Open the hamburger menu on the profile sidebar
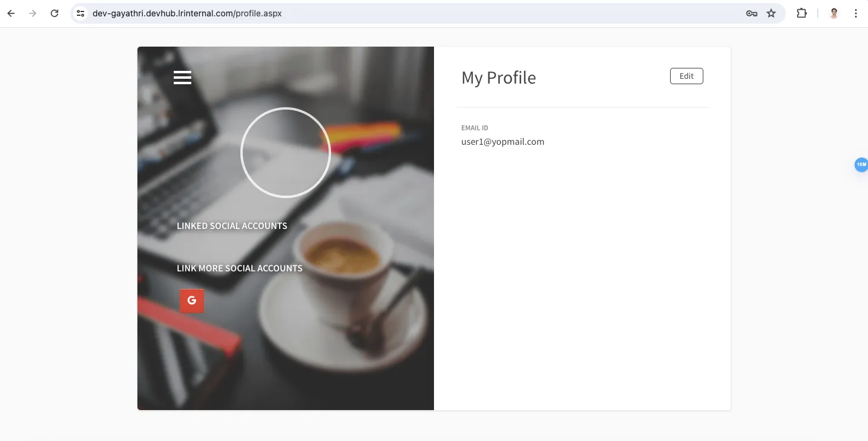This screenshot has width=868, height=441. 182,78
